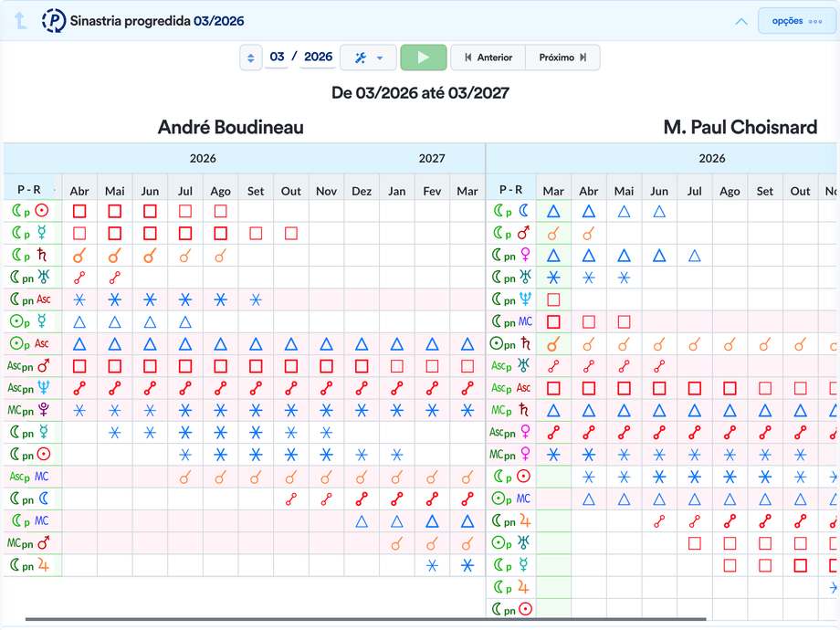This screenshot has height=630, width=840.
Task: Click André's Moon opposition Uranus icon in Mai
Action: click(x=115, y=278)
